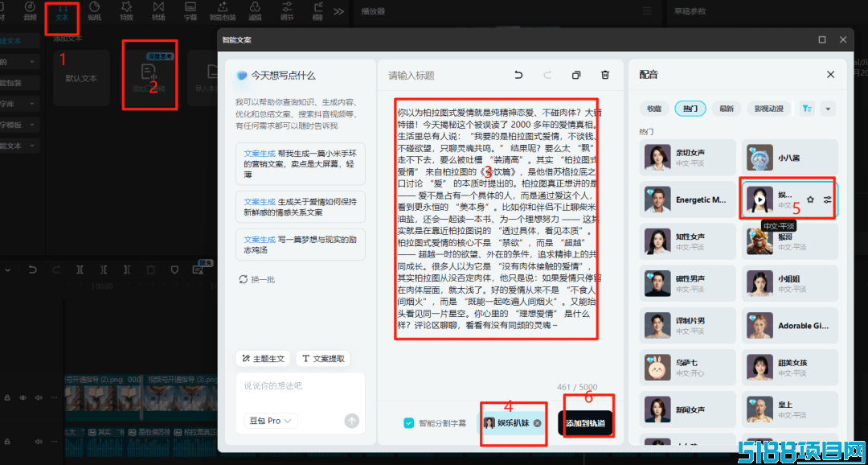Refresh suggestions with 换一批
This screenshot has width=868, height=465.
pos(257,280)
